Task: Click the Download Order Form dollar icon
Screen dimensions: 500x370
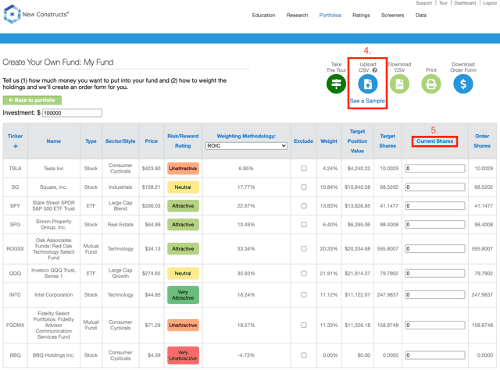Action: (x=463, y=84)
